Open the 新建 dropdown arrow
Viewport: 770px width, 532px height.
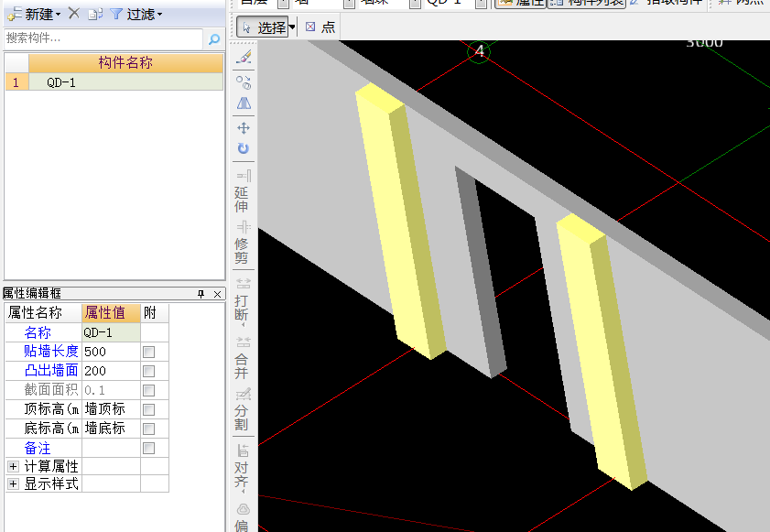click(x=58, y=15)
